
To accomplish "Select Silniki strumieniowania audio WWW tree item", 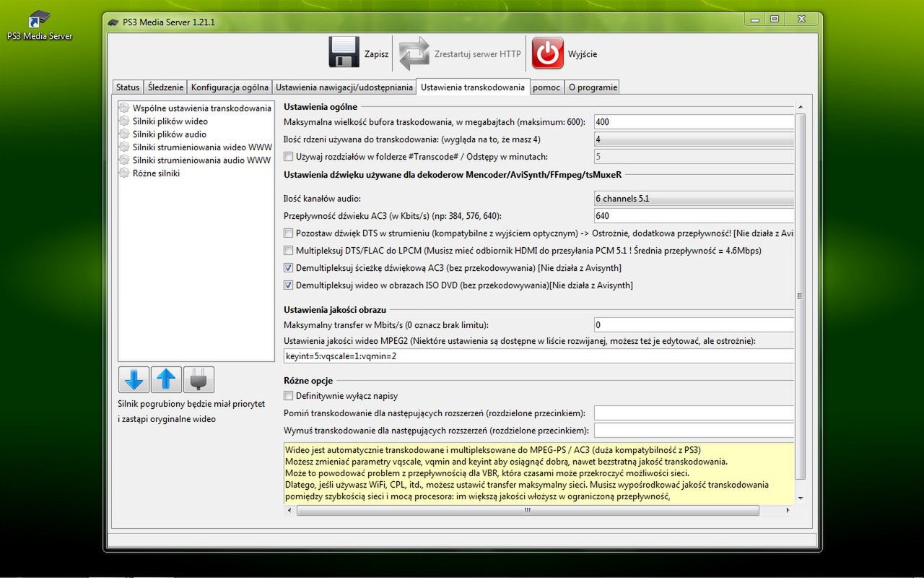I will click(x=202, y=160).
